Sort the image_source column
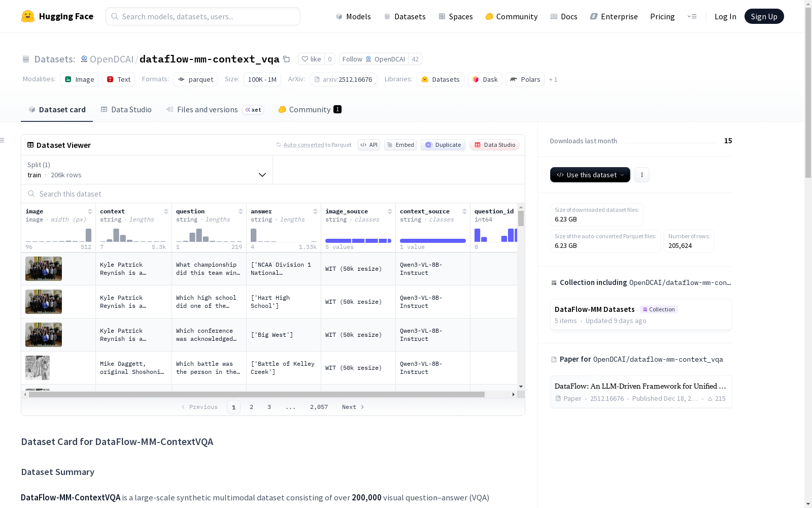 point(390,211)
